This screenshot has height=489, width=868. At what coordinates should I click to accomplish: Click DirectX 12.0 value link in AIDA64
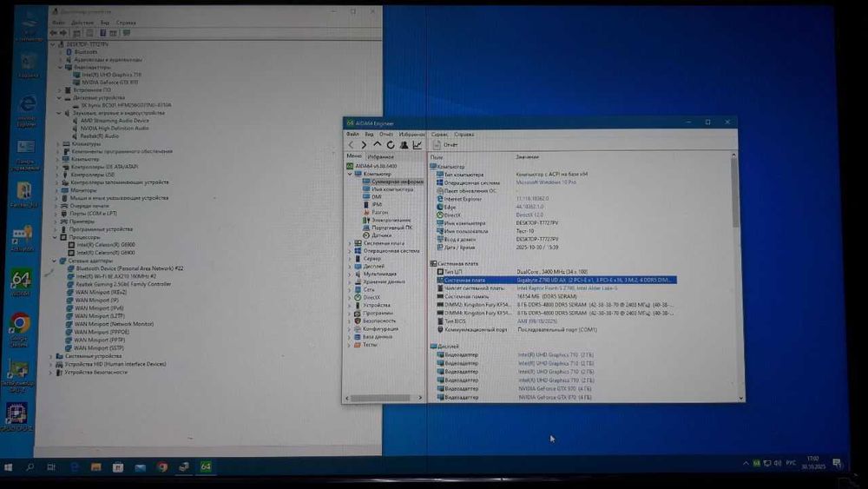click(x=529, y=215)
